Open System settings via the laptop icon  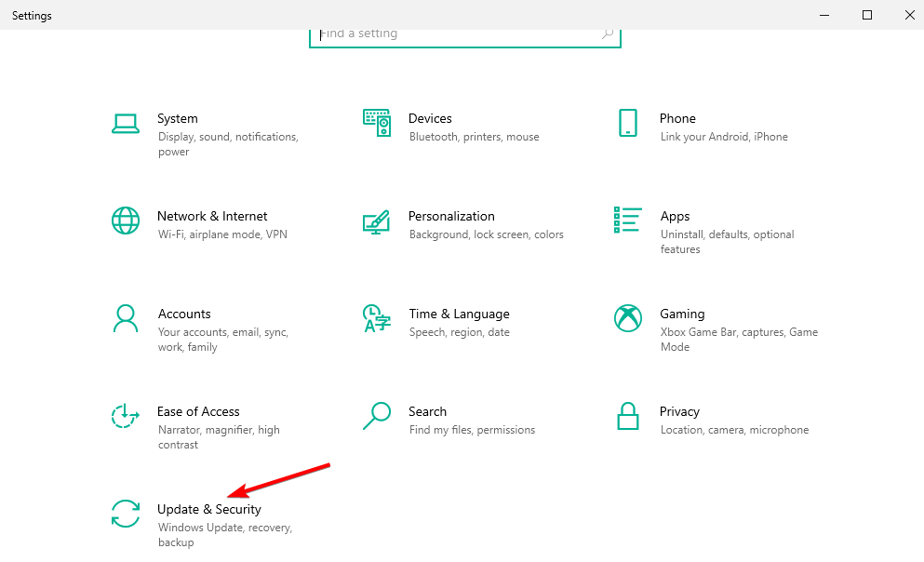pos(126,124)
